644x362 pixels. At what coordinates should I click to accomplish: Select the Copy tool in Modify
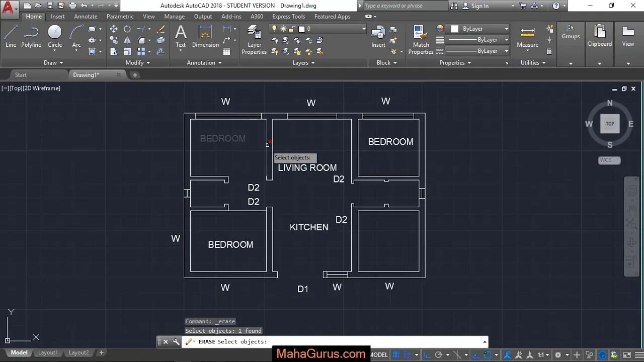click(114, 40)
